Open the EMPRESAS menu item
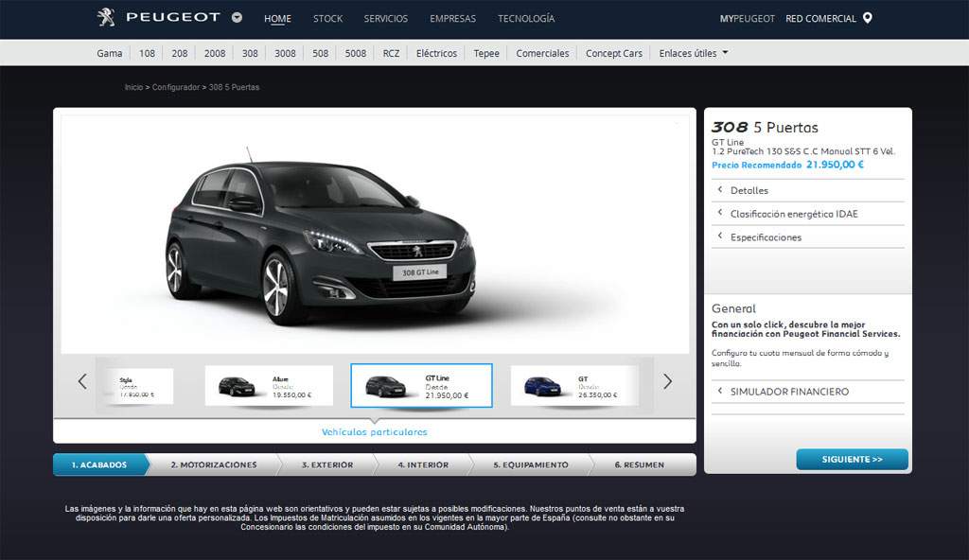969x560 pixels. point(453,19)
